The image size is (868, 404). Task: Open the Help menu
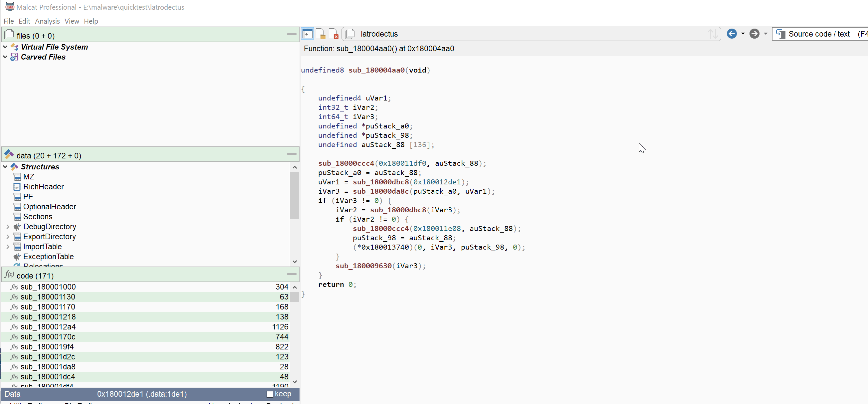click(91, 21)
